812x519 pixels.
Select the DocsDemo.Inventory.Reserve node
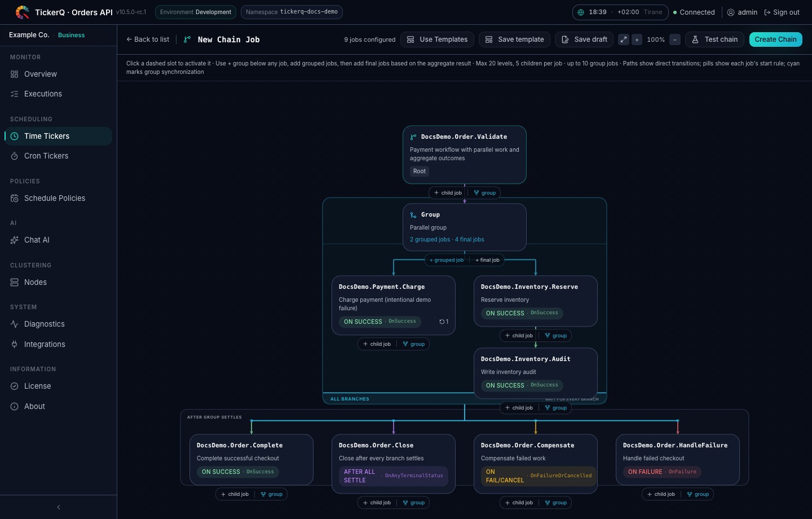coord(536,301)
